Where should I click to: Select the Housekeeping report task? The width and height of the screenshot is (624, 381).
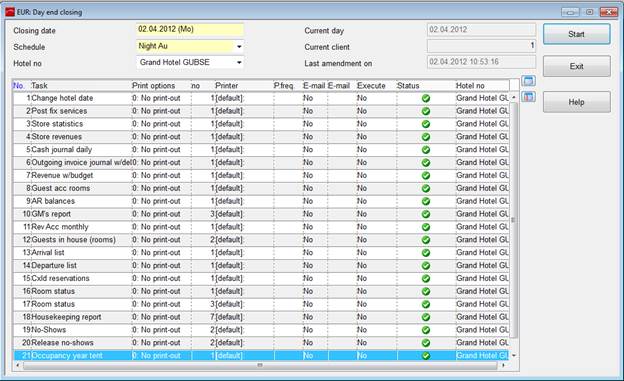pyautogui.click(x=261, y=317)
